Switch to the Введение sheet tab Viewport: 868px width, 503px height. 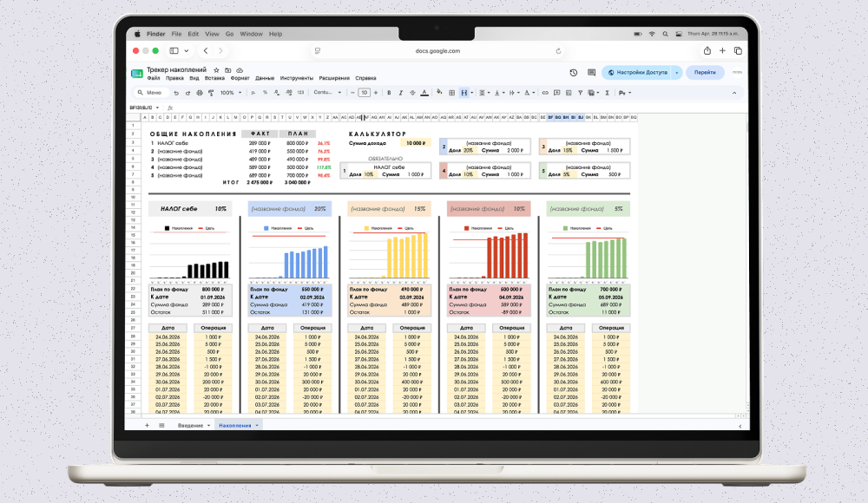190,426
